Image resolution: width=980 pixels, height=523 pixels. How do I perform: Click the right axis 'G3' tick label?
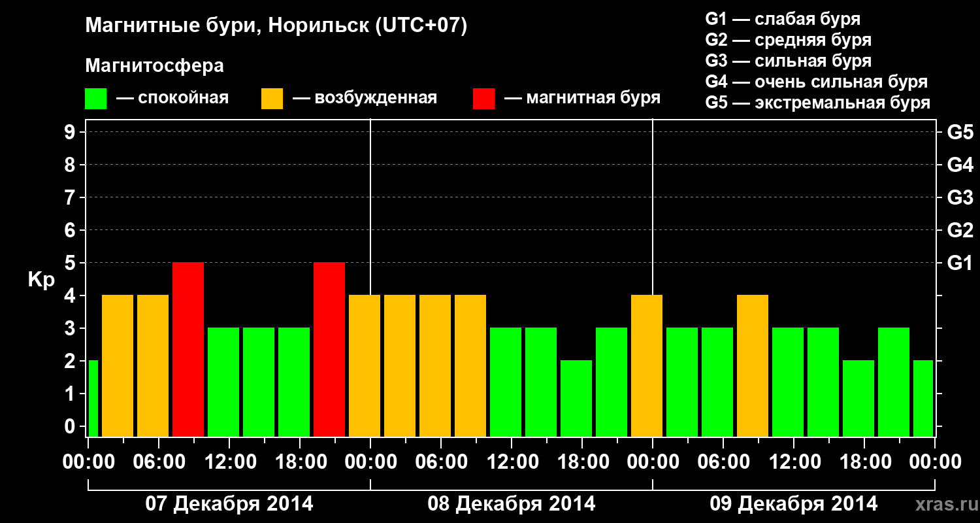960,197
